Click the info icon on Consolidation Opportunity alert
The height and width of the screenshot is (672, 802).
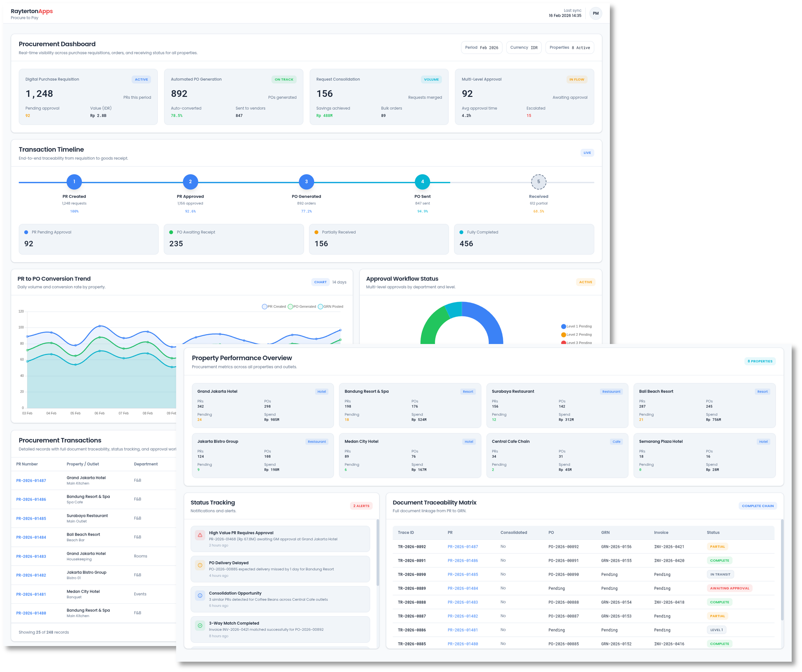point(200,595)
